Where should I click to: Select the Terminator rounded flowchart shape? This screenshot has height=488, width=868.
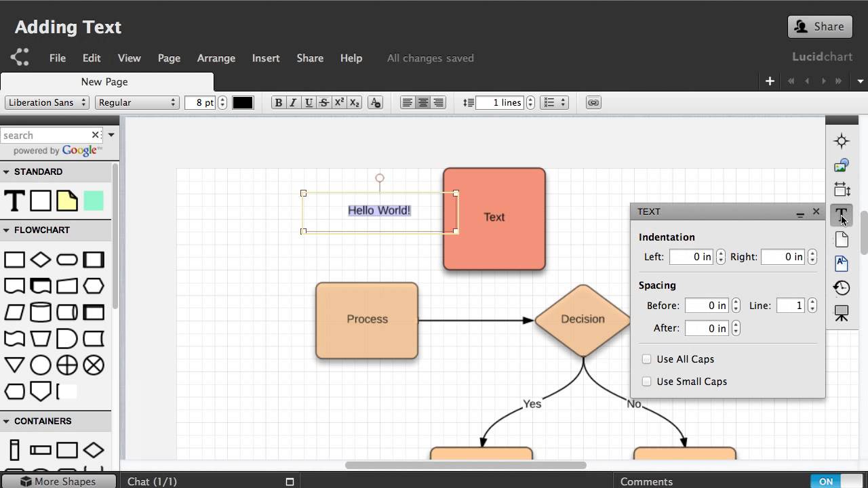point(67,260)
